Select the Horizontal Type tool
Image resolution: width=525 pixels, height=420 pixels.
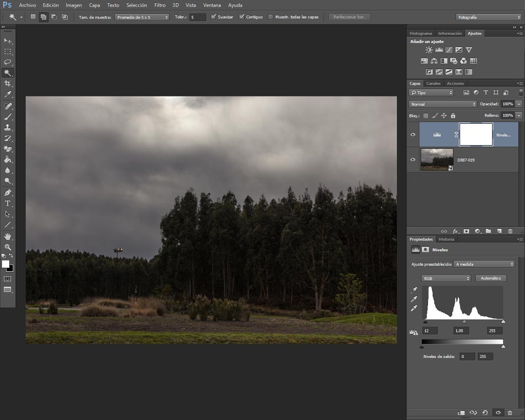(8, 203)
